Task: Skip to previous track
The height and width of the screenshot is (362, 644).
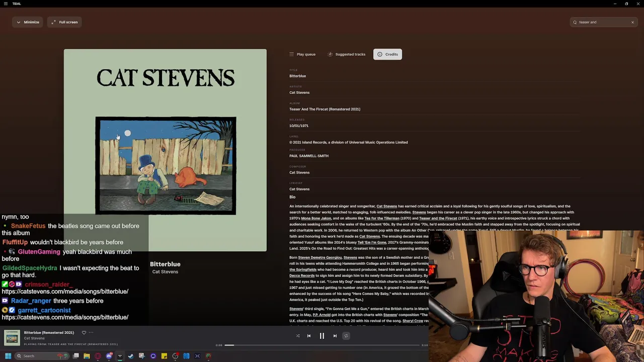Action: click(x=309, y=336)
